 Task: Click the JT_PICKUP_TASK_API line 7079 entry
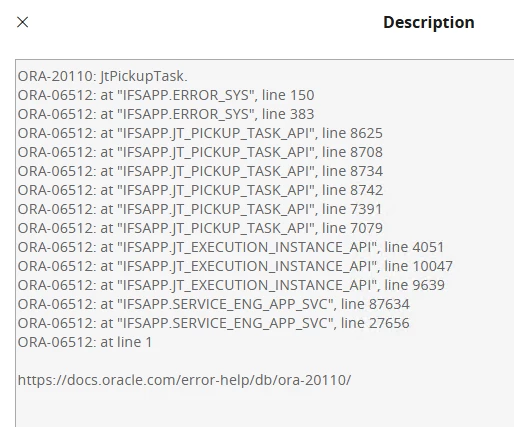[200, 228]
